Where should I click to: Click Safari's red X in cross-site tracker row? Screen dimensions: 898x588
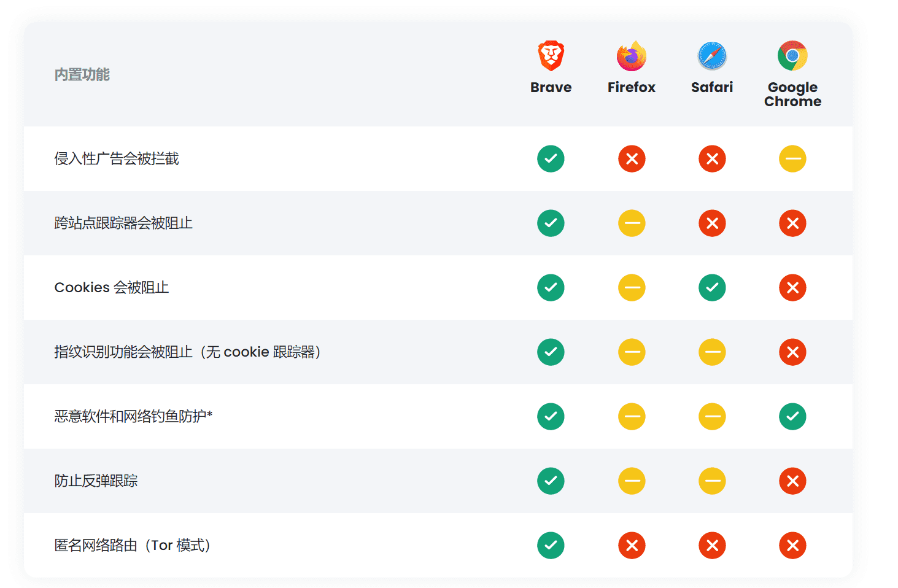click(x=712, y=223)
